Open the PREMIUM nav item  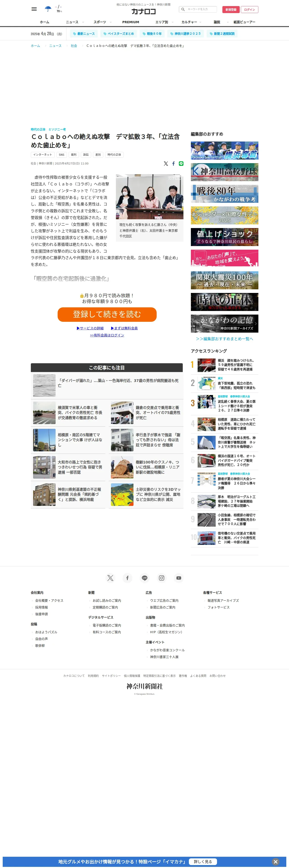[x=131, y=22]
